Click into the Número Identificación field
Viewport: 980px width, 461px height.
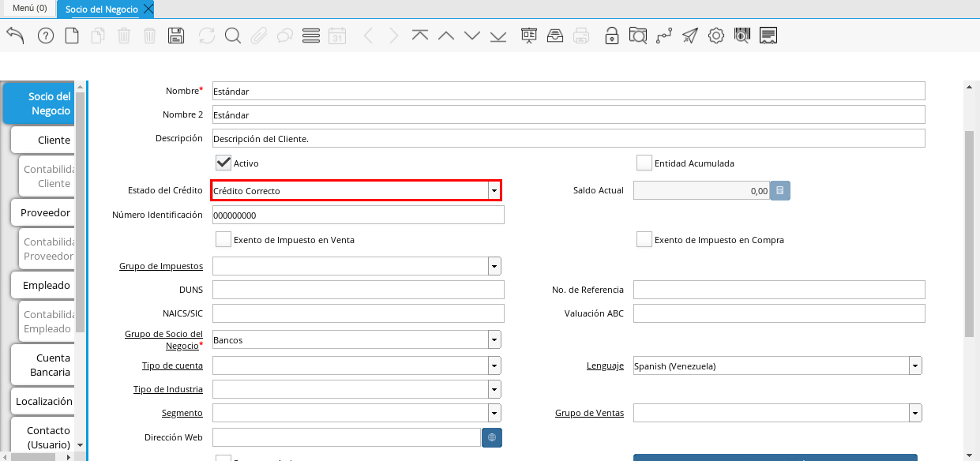[358, 216]
